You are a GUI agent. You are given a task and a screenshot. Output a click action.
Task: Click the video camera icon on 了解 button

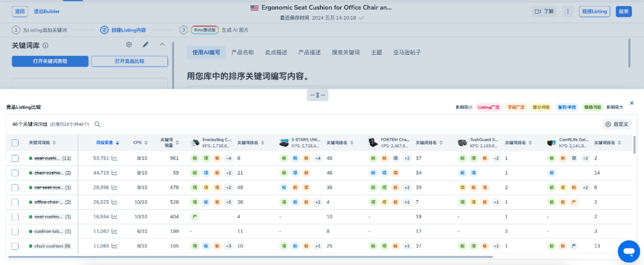pyautogui.click(x=538, y=11)
